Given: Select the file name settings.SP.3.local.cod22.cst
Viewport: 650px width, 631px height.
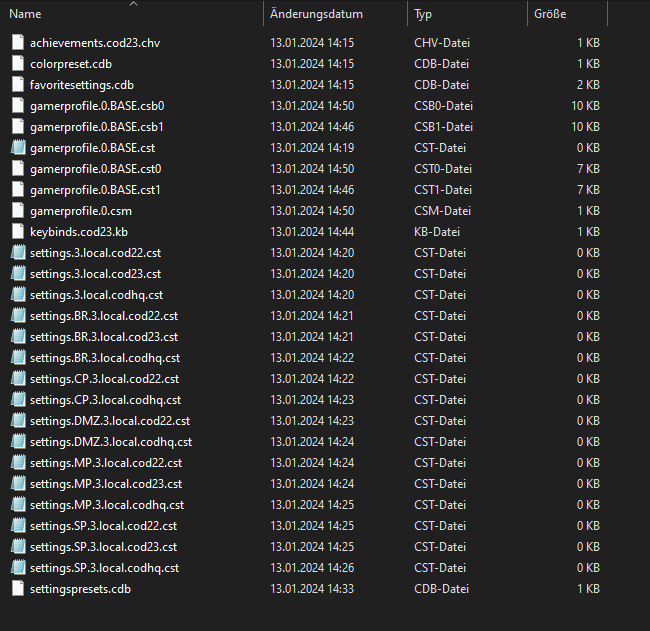Looking at the screenshot, I should (x=103, y=526).
